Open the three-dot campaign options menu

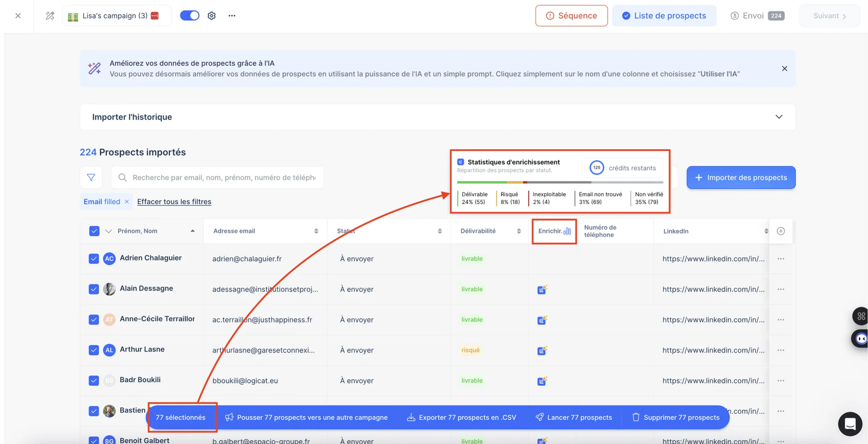232,16
